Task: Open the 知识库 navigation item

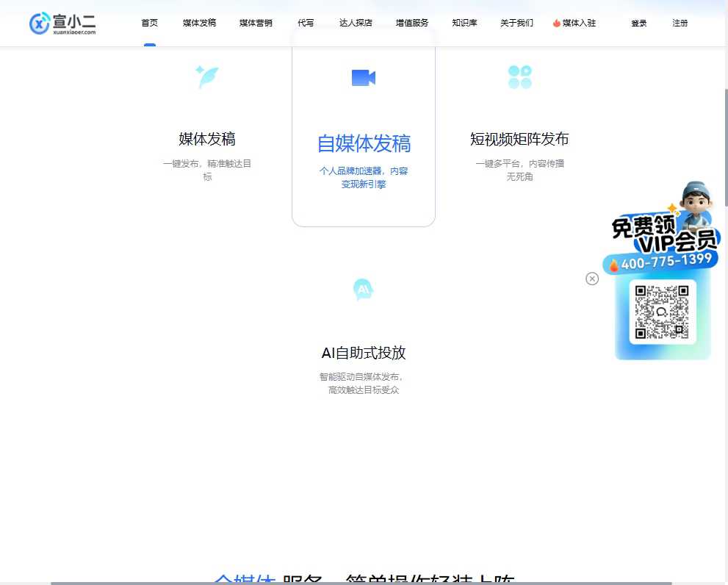Action: (x=464, y=23)
